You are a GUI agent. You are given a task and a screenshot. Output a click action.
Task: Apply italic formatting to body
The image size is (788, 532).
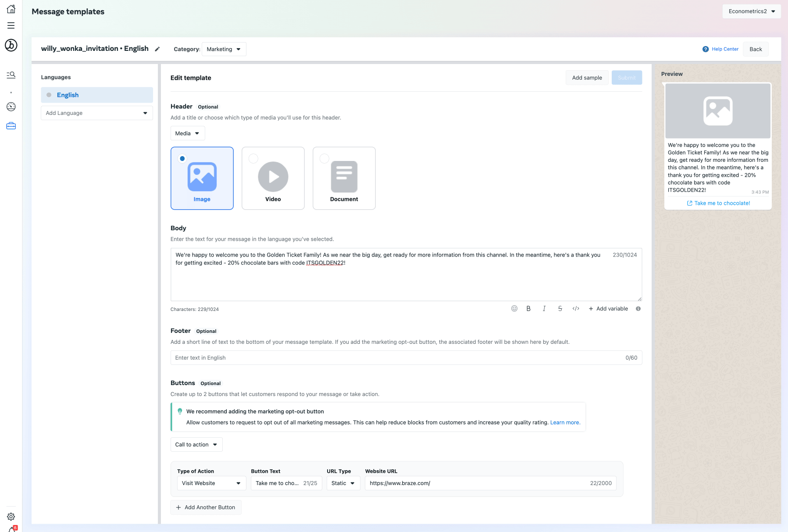point(544,309)
